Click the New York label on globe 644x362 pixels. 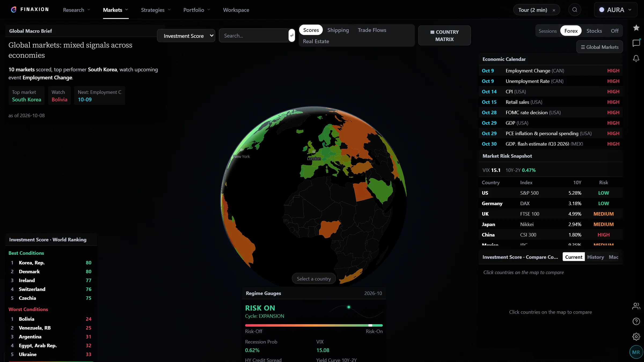(x=241, y=156)
